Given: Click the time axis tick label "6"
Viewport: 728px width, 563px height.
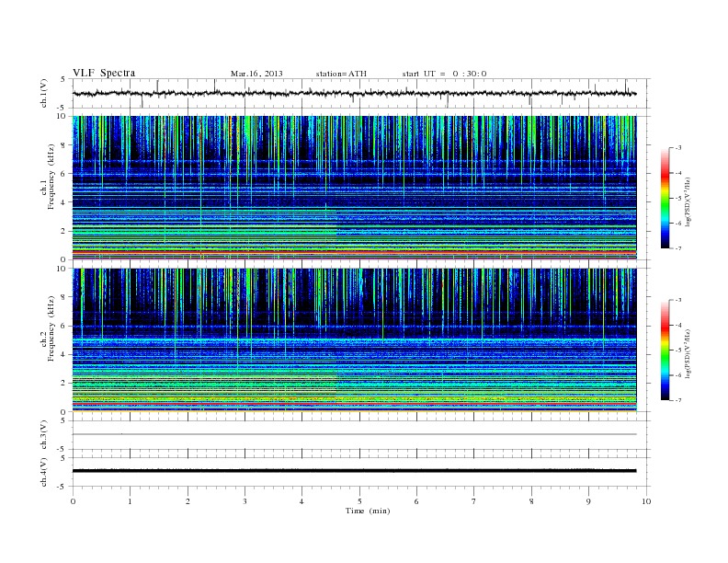Looking at the screenshot, I should [416, 501].
